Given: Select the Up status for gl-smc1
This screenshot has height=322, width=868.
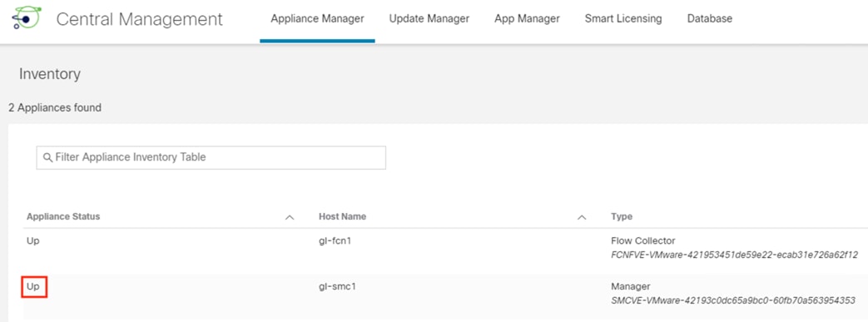Looking at the screenshot, I should coord(33,287).
